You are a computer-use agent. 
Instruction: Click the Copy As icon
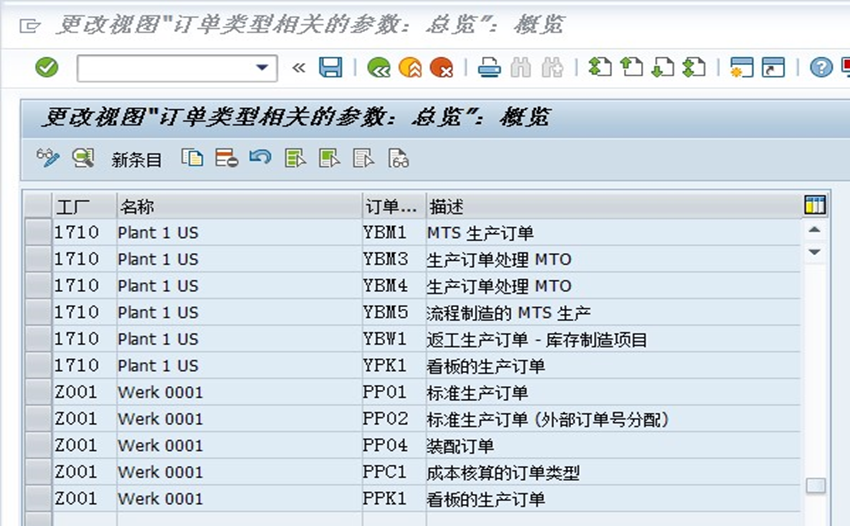(192, 158)
